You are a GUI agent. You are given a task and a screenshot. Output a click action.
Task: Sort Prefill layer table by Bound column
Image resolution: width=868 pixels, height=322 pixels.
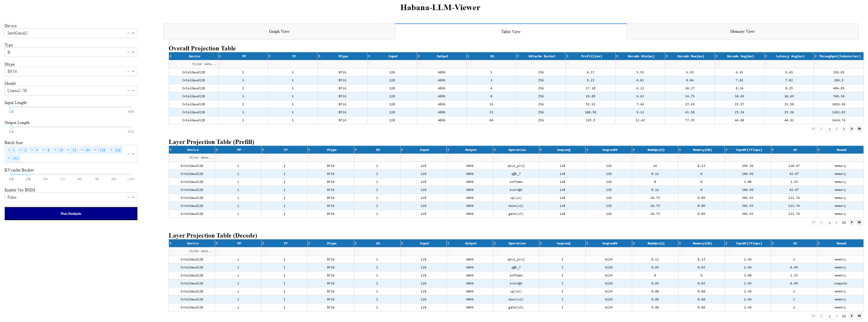[x=819, y=150]
